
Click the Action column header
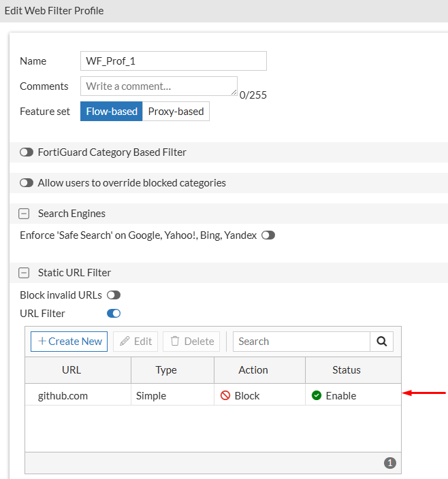[260, 370]
